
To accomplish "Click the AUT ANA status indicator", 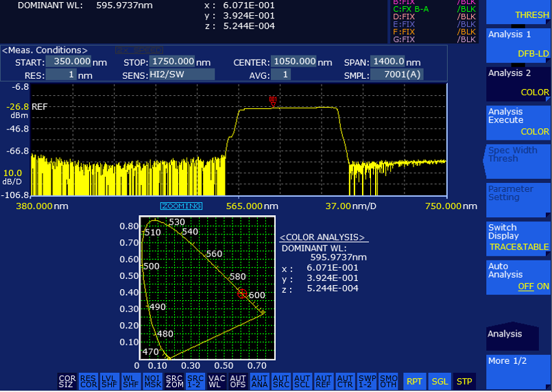I will [x=260, y=381].
